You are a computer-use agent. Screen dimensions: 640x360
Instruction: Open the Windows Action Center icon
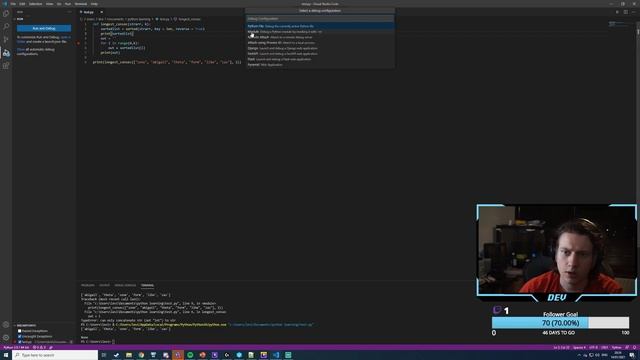click(632, 355)
